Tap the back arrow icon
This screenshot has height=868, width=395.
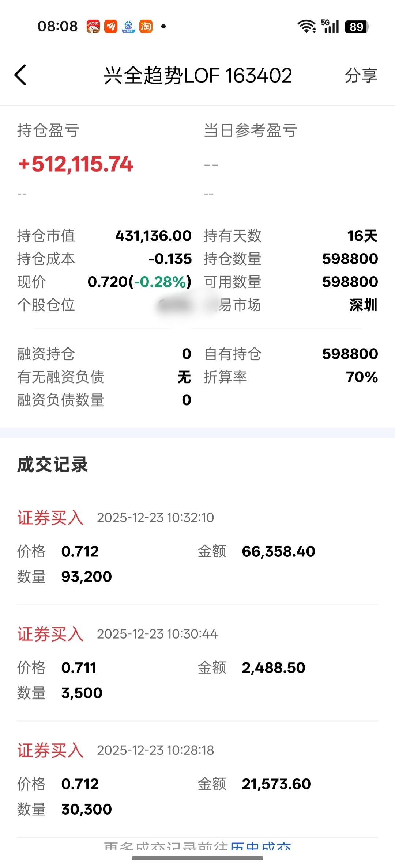pos(20,75)
